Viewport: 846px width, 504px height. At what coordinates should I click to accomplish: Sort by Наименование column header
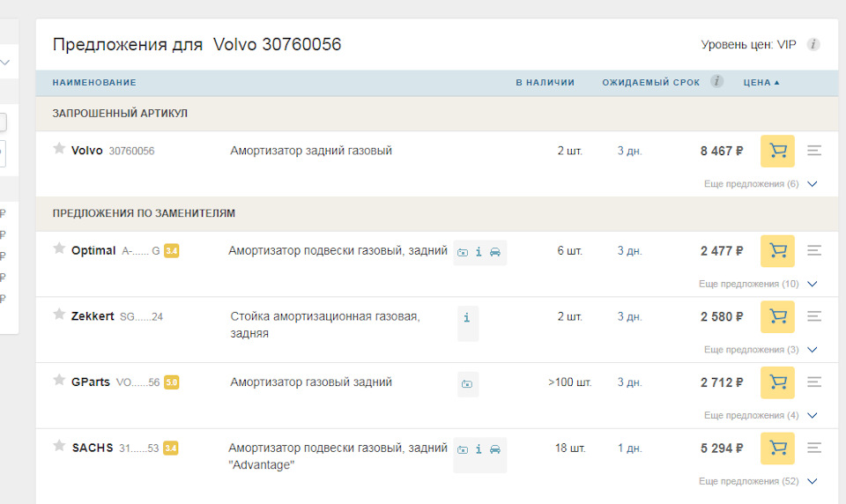coord(94,83)
